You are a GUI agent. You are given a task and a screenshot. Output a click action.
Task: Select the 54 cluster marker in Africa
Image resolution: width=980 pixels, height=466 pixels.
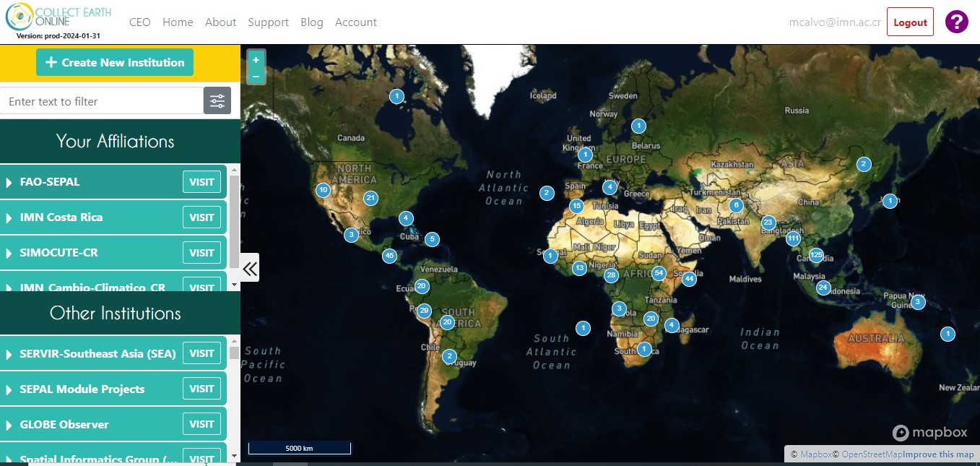(x=659, y=273)
